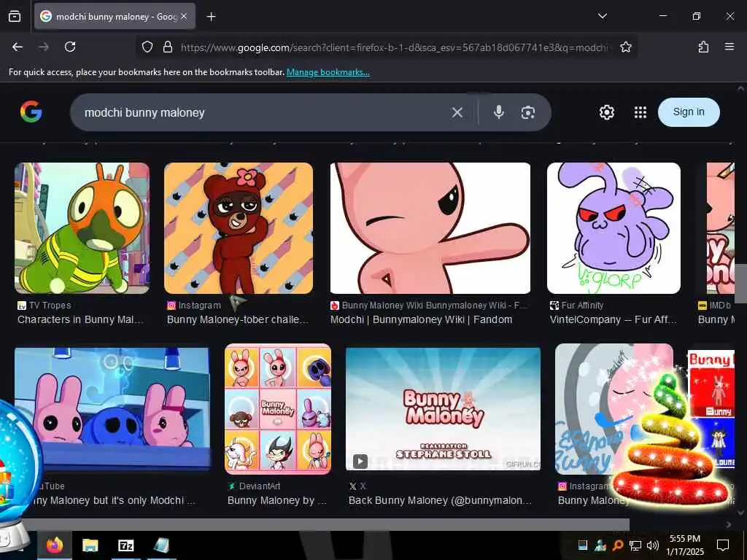
Task: Open Back Bunny Maloney (@bunnymalon... link
Action: click(x=440, y=500)
